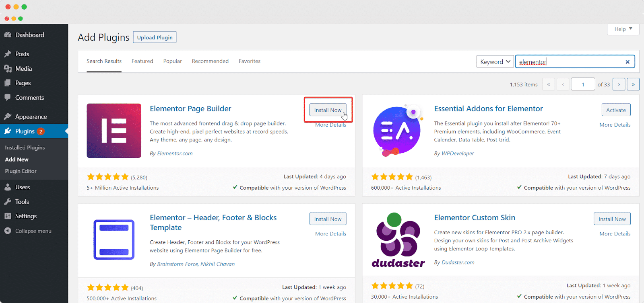
Task: Visit Dudaster.com author link
Action: pyautogui.click(x=458, y=262)
